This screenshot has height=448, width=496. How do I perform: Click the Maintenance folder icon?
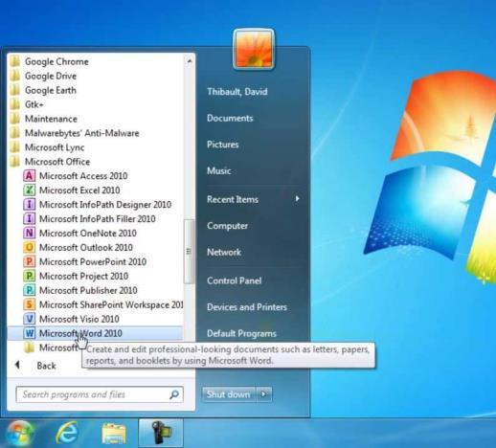pos(14,119)
